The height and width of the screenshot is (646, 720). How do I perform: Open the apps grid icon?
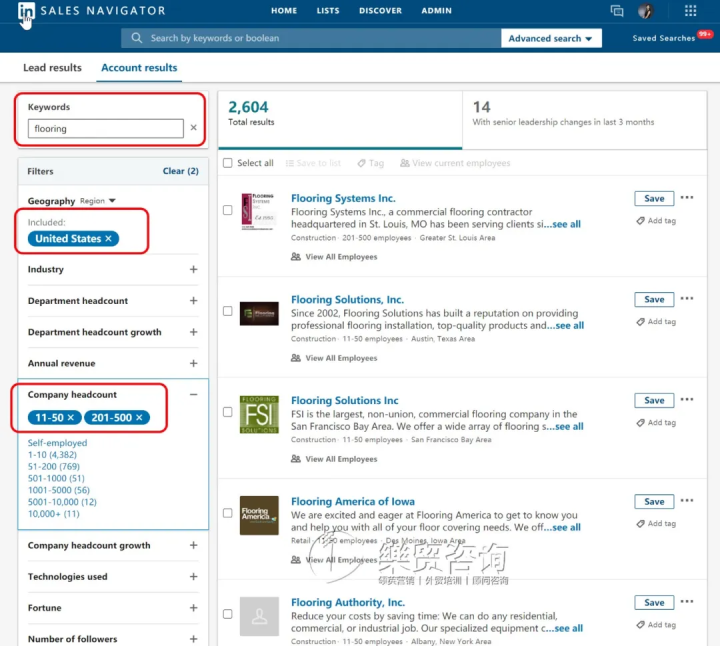690,11
